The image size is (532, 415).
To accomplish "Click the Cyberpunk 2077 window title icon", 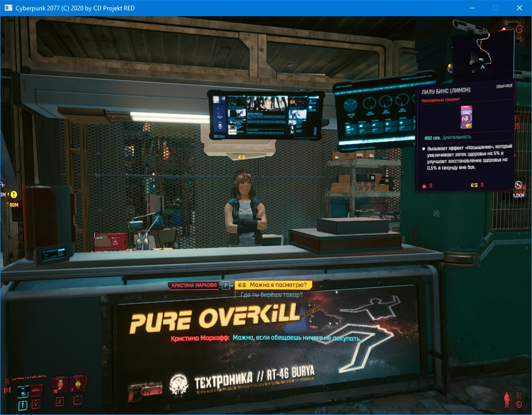I will click(x=8, y=8).
